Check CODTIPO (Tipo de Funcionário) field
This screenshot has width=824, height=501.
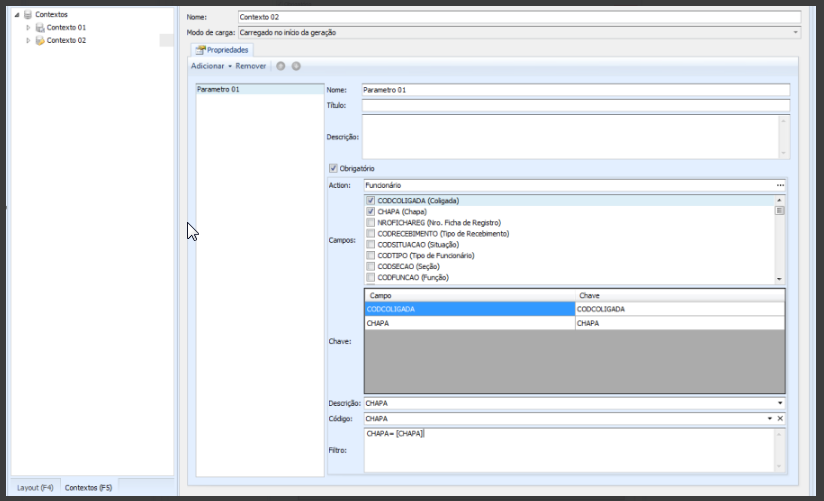tap(370, 256)
